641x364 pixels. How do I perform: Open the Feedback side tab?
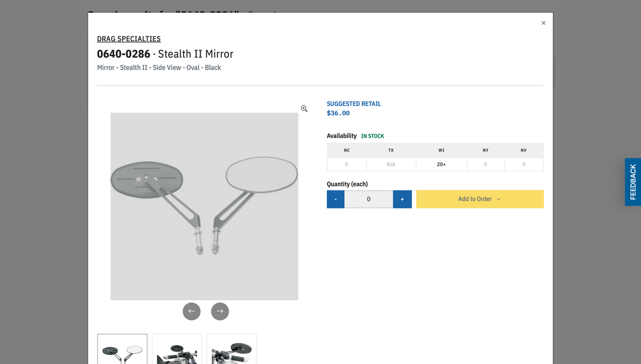633,182
